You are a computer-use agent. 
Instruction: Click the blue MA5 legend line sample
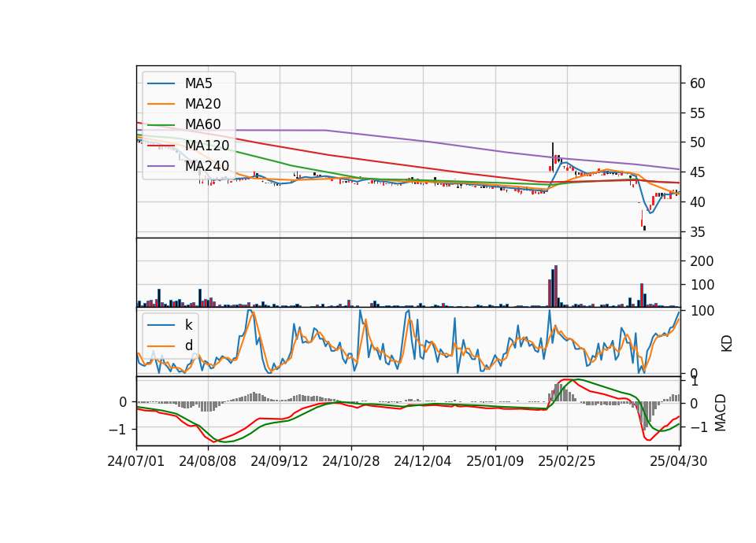161,83
